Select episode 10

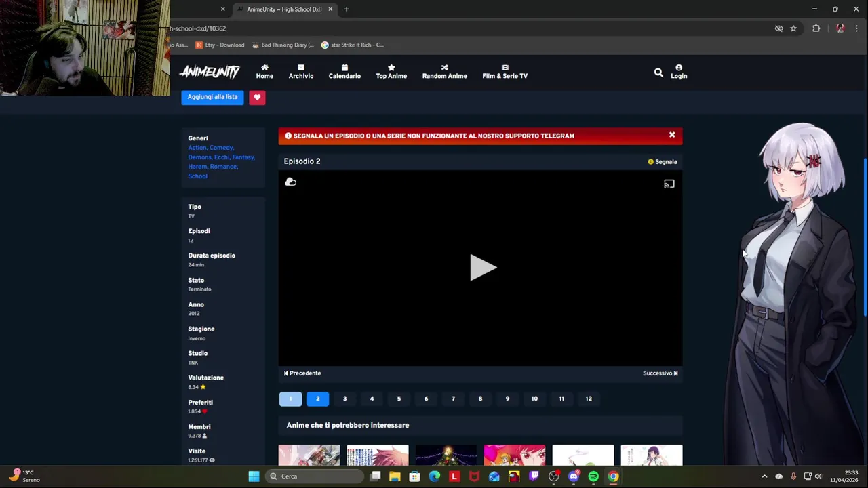[534, 399]
